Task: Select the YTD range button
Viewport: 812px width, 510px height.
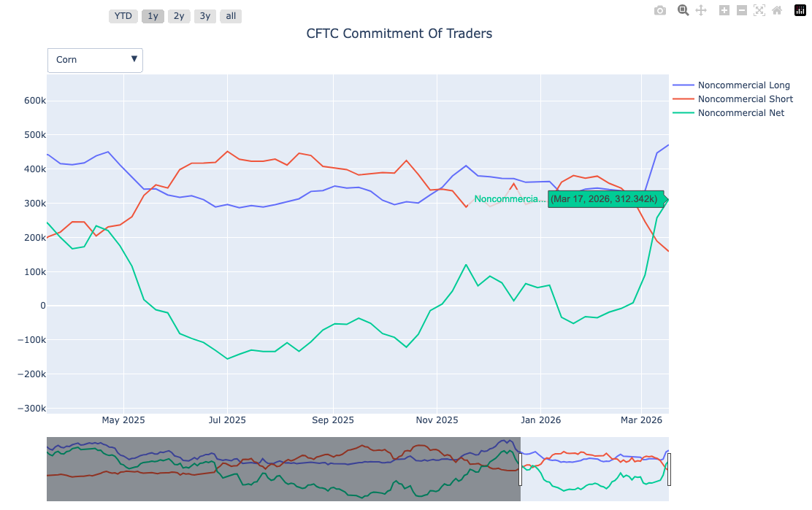Action: (123, 16)
